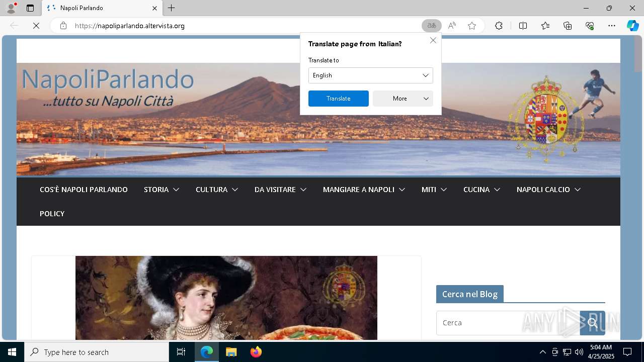Image resolution: width=644 pixels, height=362 pixels.
Task: Open Cos'è Napoli Parlando menu item
Action: point(84,190)
